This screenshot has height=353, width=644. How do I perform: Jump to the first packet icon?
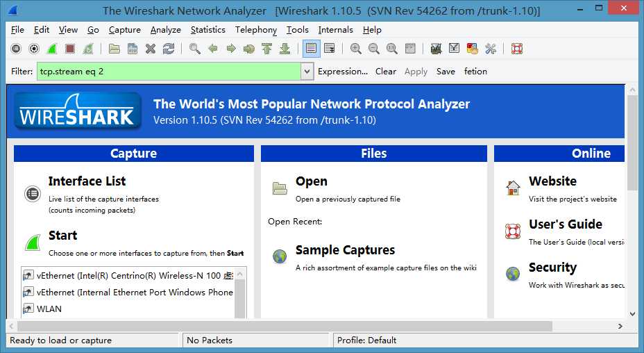[267, 49]
